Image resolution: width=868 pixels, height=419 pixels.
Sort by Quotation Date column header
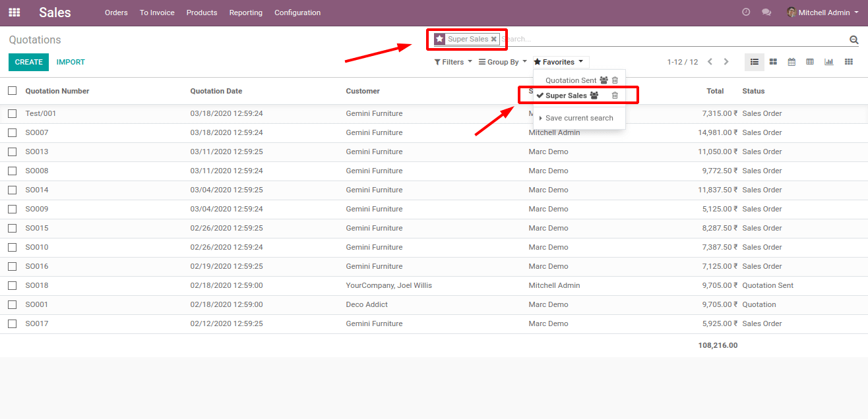[x=216, y=91]
